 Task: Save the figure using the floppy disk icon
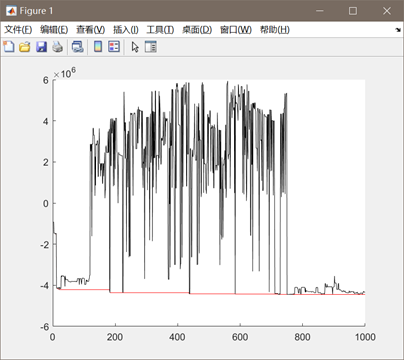tap(41, 47)
